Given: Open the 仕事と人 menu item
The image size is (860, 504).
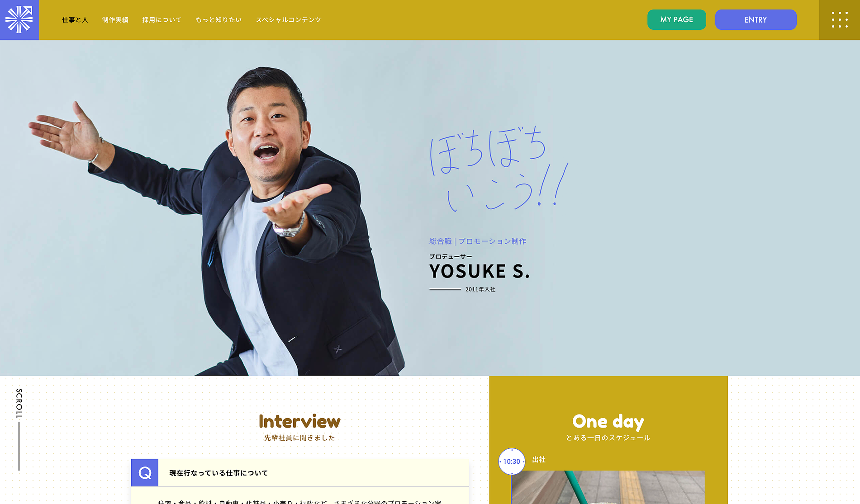Looking at the screenshot, I should pyautogui.click(x=75, y=20).
